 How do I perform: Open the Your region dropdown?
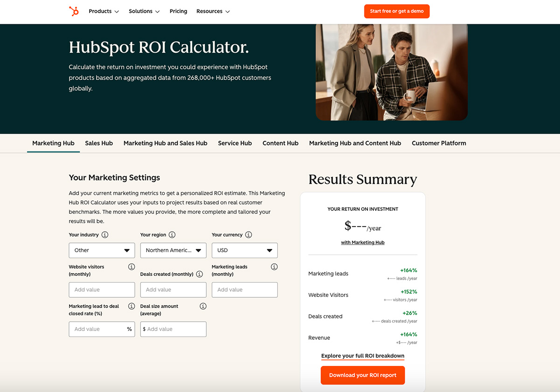[x=173, y=250]
